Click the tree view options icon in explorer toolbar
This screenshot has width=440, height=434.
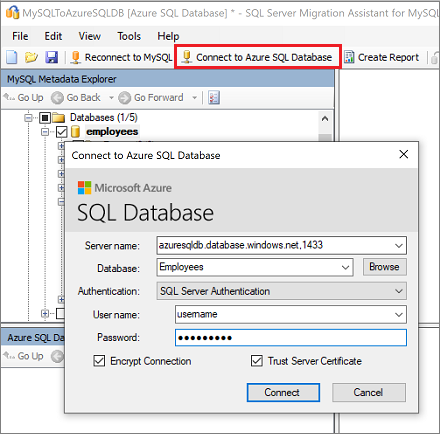pyautogui.click(x=214, y=98)
